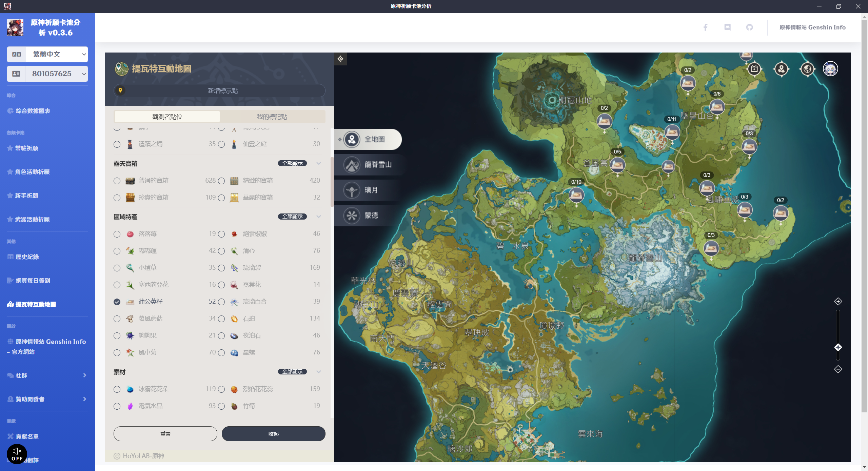Enable the 風車菊 checkbox

(x=117, y=352)
